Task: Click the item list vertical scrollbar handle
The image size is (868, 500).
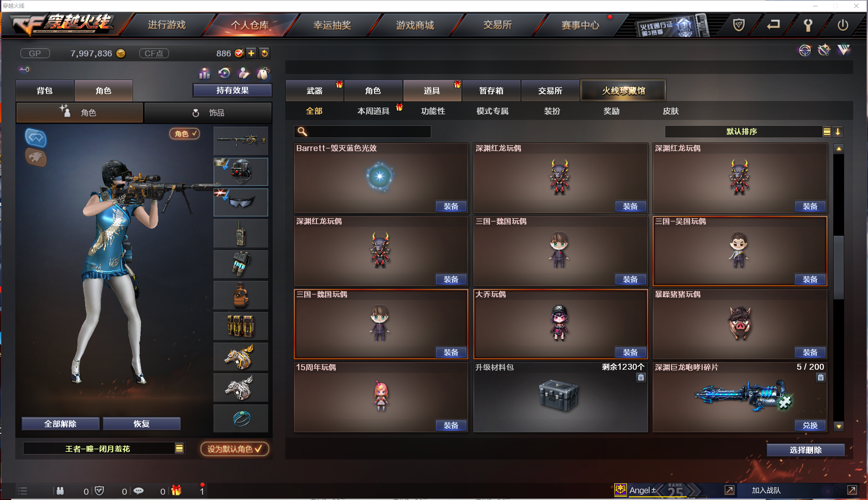Action: (x=839, y=267)
